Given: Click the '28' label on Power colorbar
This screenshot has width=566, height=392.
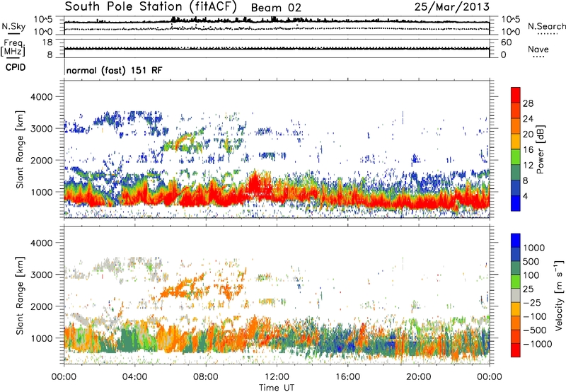Looking at the screenshot, I should point(528,103).
